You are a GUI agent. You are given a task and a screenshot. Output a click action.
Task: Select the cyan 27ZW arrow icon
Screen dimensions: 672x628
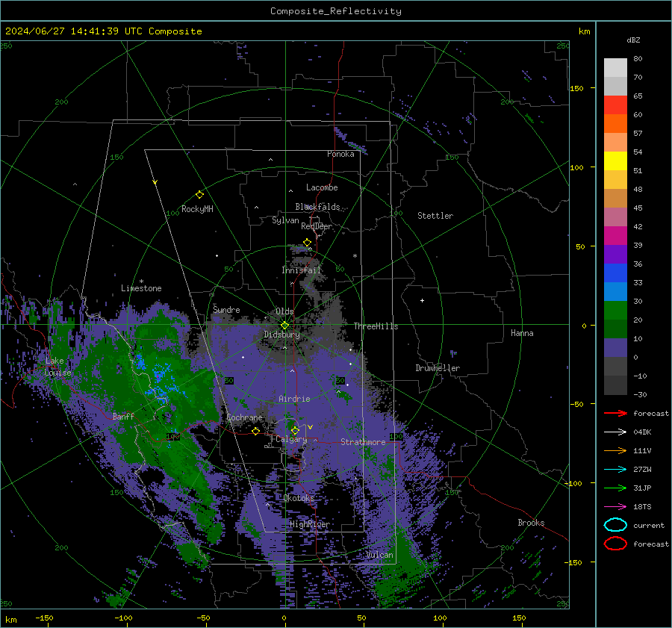pos(615,470)
